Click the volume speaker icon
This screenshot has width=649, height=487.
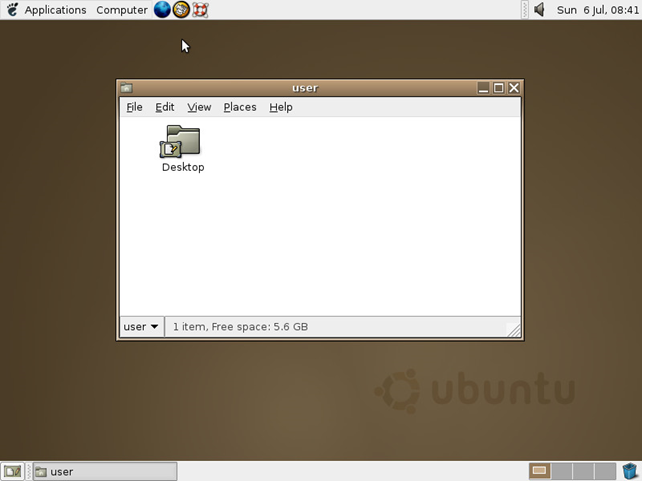pyautogui.click(x=539, y=10)
